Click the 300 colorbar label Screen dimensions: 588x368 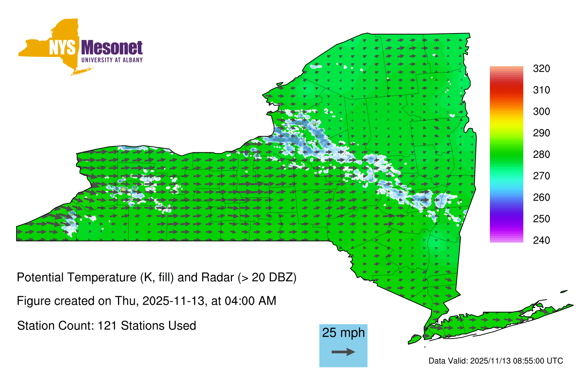pos(541,112)
